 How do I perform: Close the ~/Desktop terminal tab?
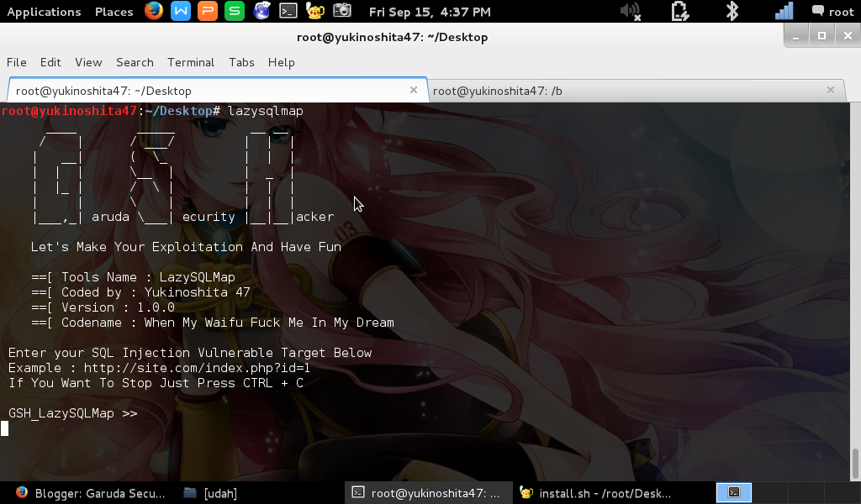[414, 90]
